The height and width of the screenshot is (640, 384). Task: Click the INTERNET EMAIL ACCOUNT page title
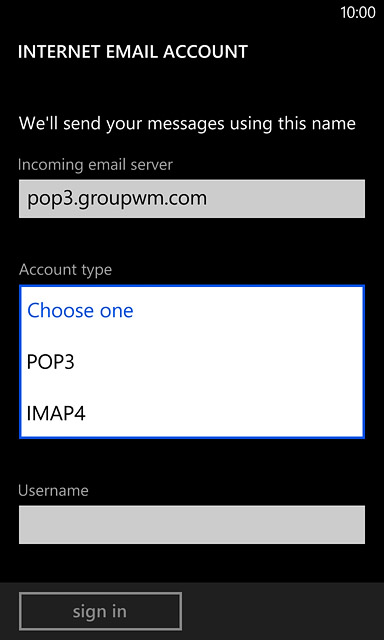click(x=133, y=52)
